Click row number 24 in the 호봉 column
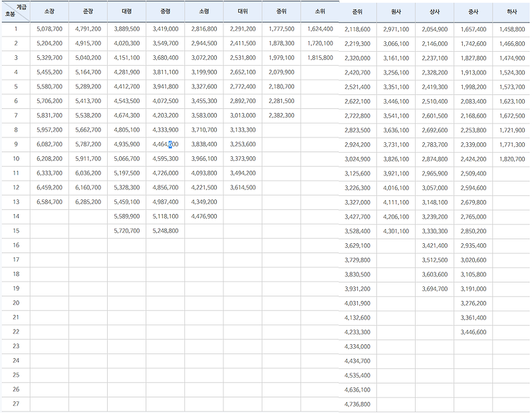Screen dimensions: 532x414 point(16,360)
